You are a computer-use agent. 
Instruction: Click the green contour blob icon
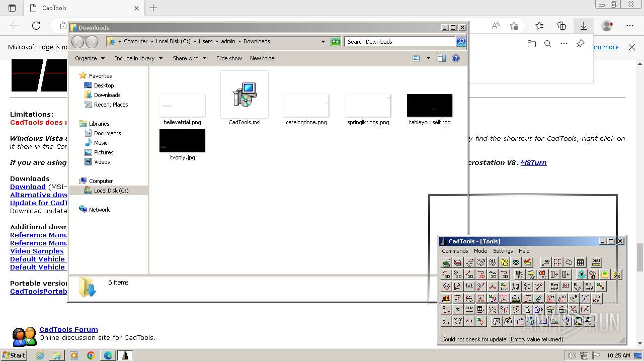point(531,321)
